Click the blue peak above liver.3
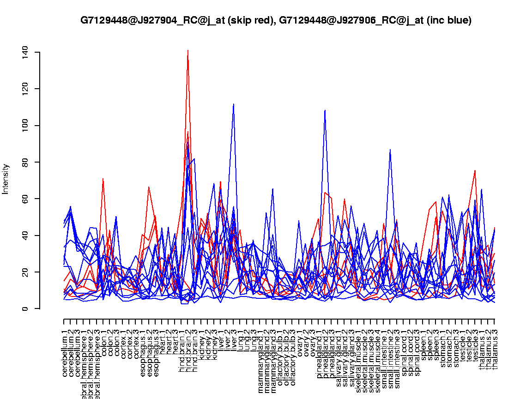532x399 pixels. (234, 104)
